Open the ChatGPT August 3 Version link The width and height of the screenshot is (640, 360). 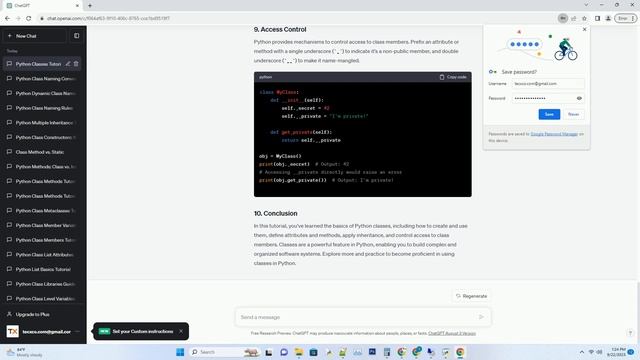coord(452,333)
